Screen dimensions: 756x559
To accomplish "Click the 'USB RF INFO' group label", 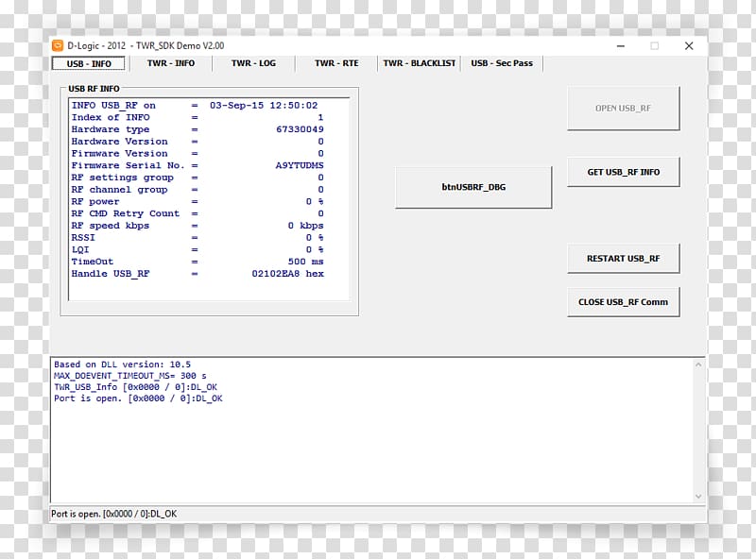I will pos(94,89).
